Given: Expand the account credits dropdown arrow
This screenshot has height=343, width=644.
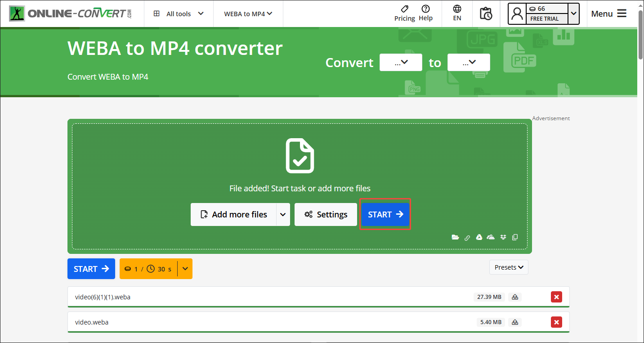Looking at the screenshot, I should (x=573, y=14).
